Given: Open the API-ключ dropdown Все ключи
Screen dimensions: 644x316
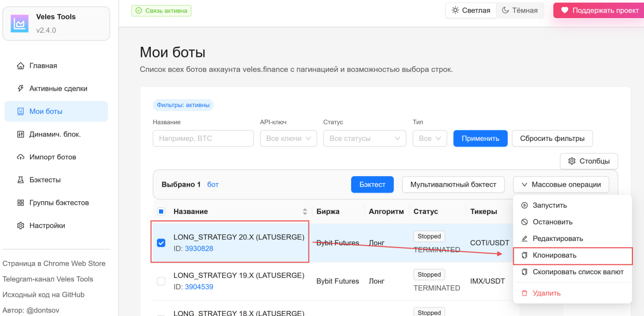Looking at the screenshot, I should coord(288,138).
